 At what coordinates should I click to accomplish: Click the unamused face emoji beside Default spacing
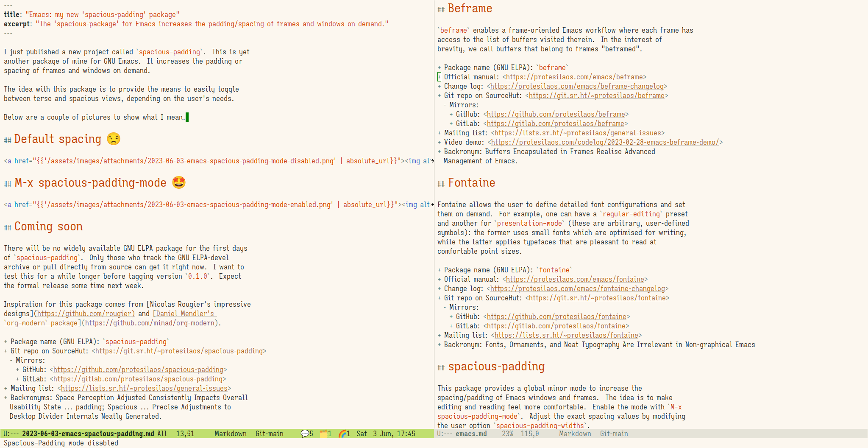coord(114,139)
